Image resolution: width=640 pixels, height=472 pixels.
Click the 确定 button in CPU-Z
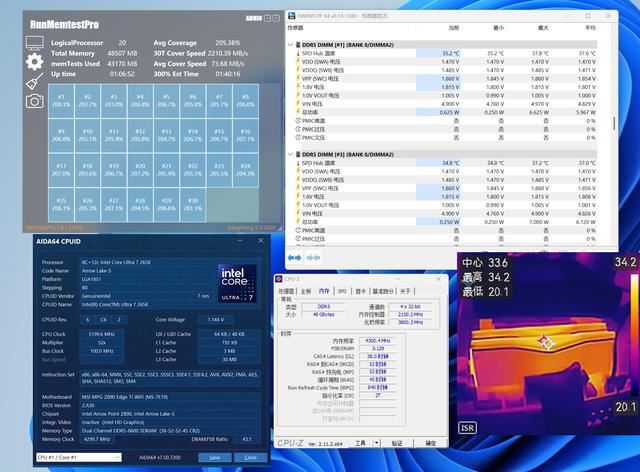pos(431,443)
